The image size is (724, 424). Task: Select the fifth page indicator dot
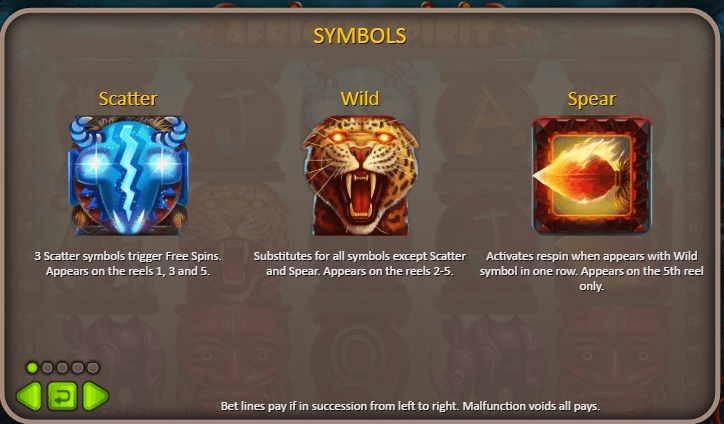93,368
